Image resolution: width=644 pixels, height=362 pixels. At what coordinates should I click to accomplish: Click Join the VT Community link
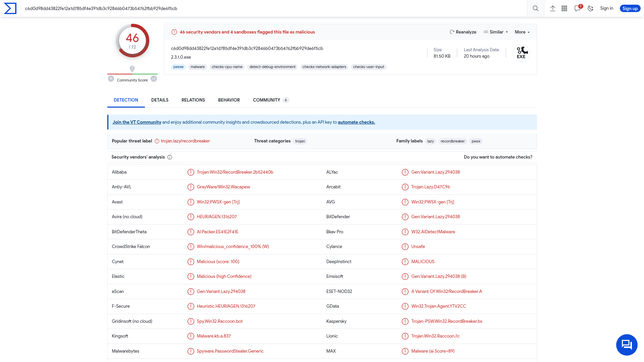137,122
